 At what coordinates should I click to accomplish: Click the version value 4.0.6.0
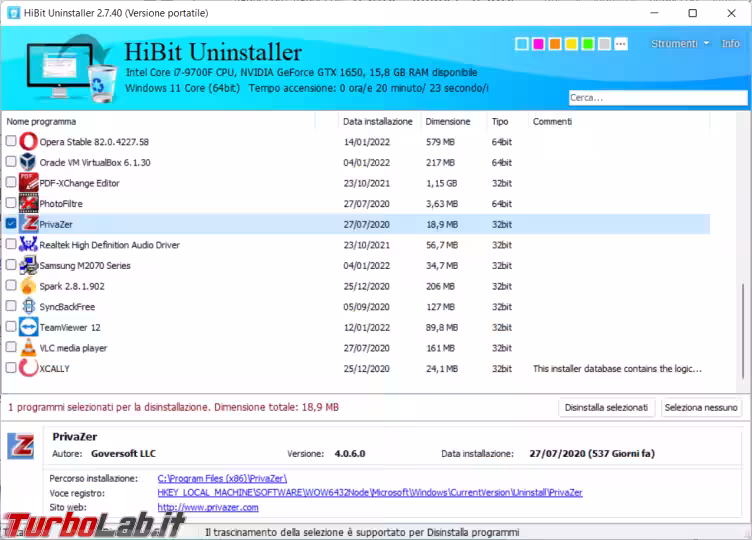tap(350, 454)
